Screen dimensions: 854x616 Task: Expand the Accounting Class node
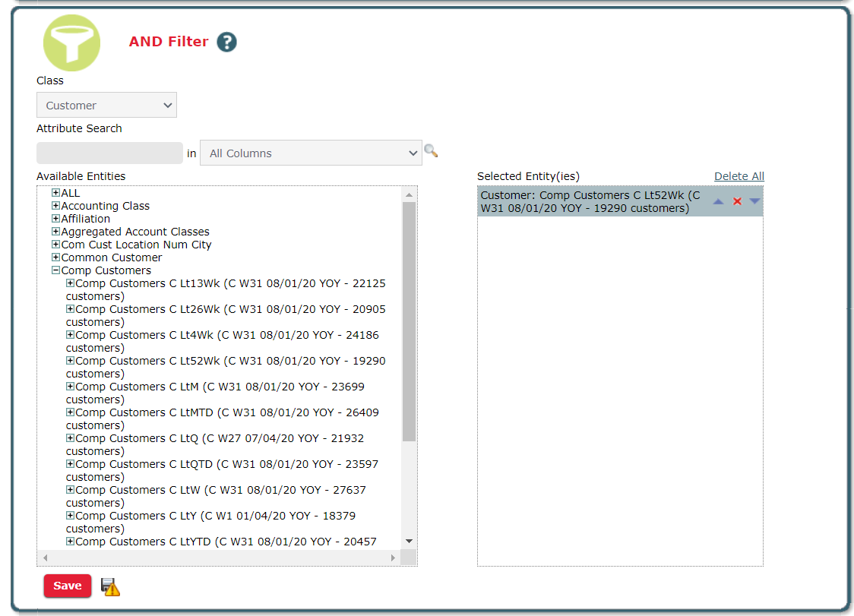(55, 206)
